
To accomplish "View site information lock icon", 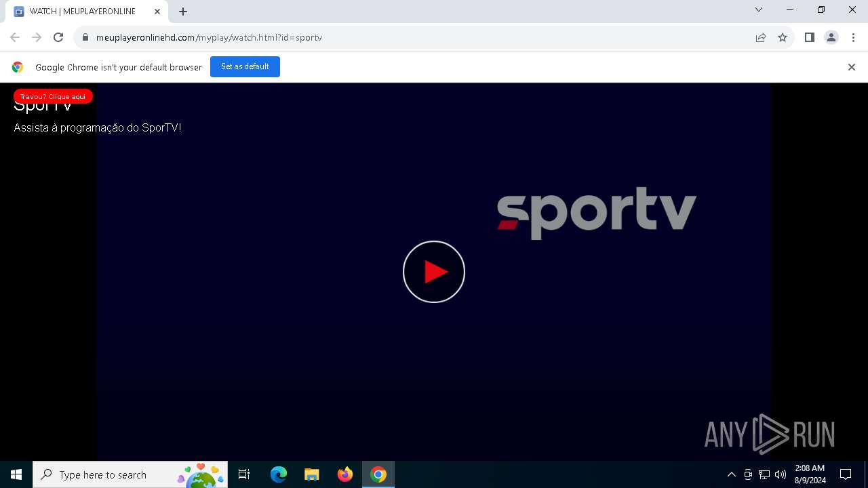I will tap(85, 37).
